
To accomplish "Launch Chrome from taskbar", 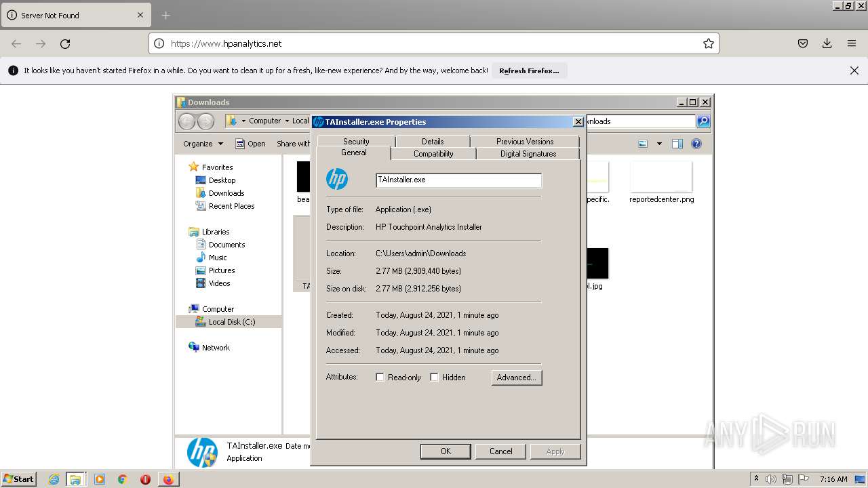I will (x=122, y=479).
